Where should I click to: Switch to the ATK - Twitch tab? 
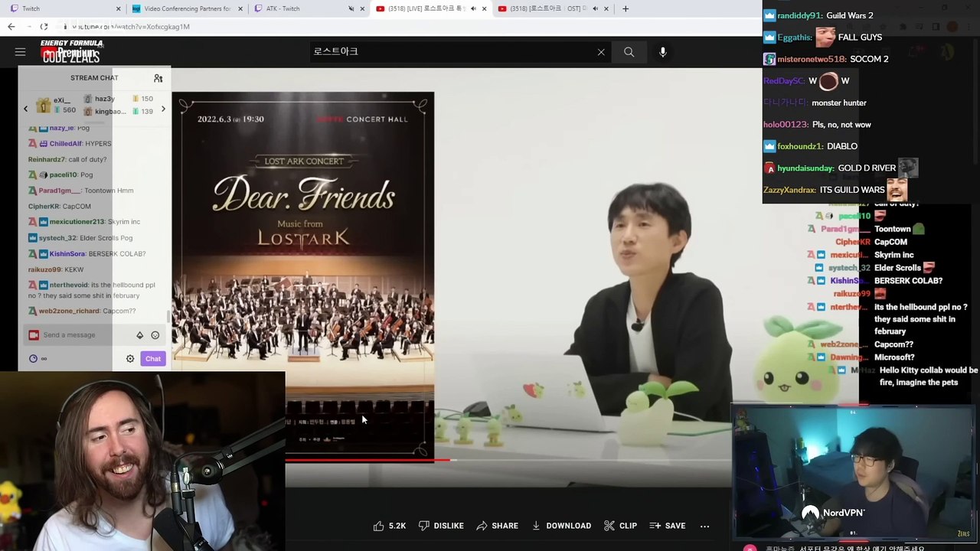pyautogui.click(x=309, y=8)
